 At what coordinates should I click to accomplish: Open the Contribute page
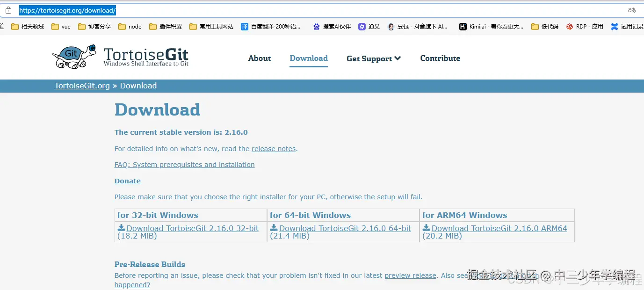pos(440,58)
